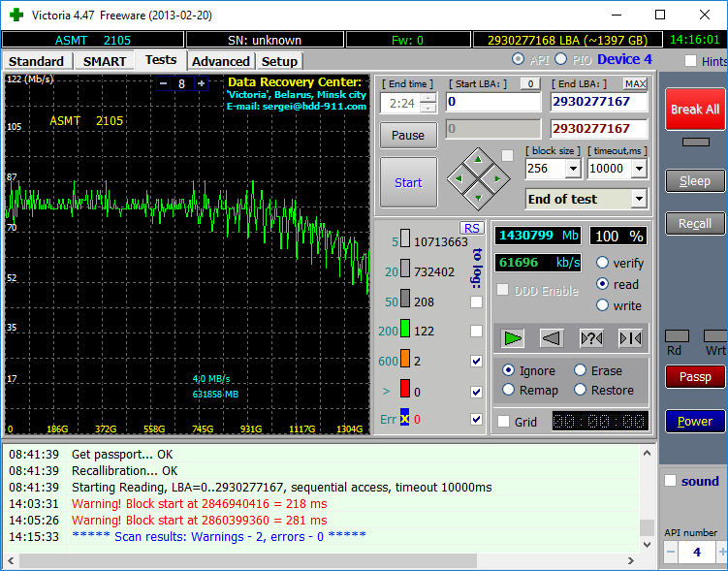Choose the Remap radio option

pos(510,390)
